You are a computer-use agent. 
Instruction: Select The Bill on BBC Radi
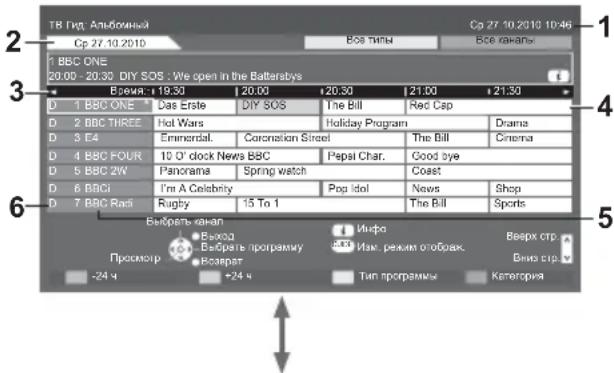[x=447, y=205]
